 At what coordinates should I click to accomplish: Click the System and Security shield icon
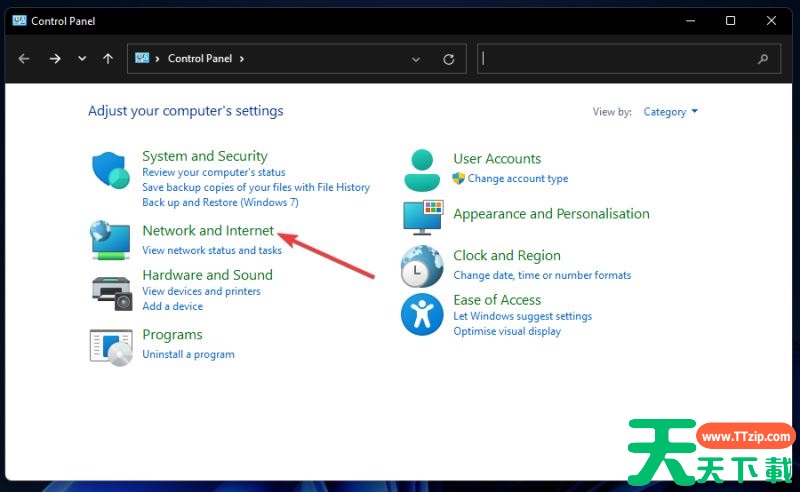[111, 171]
